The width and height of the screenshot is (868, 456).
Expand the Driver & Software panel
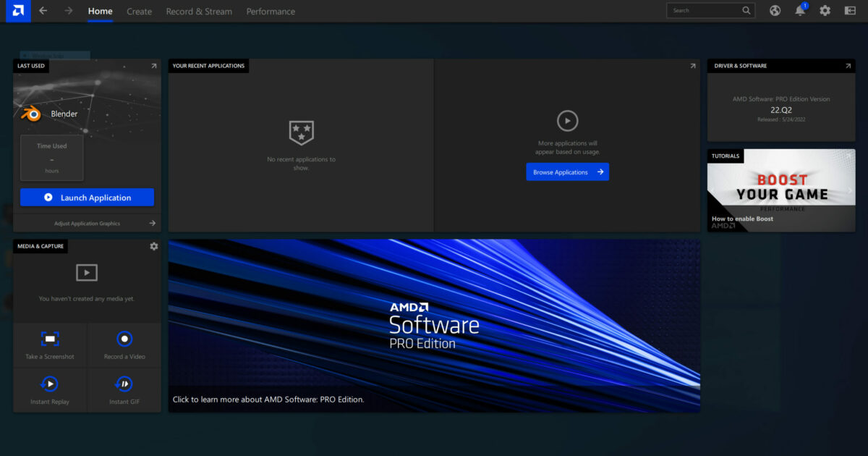click(847, 65)
